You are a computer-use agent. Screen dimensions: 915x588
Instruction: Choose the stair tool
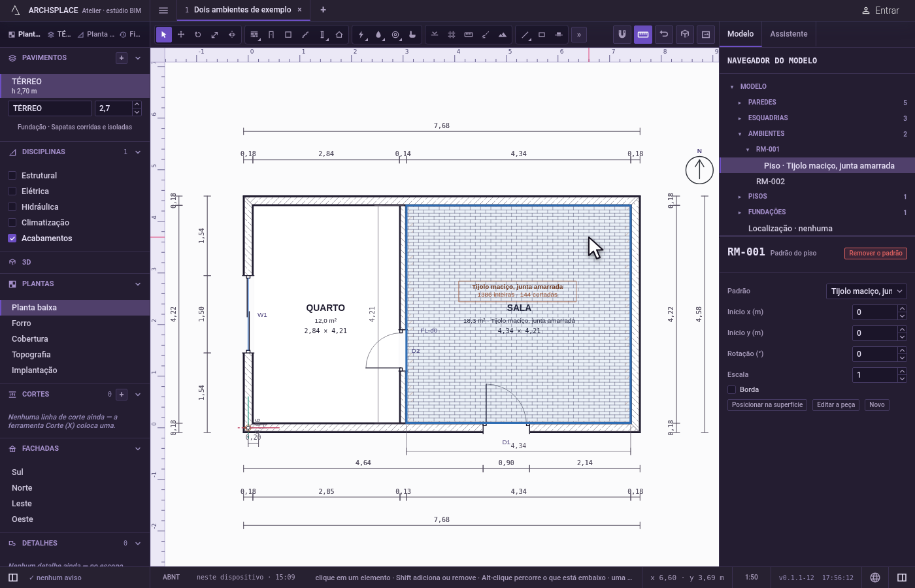(x=305, y=35)
